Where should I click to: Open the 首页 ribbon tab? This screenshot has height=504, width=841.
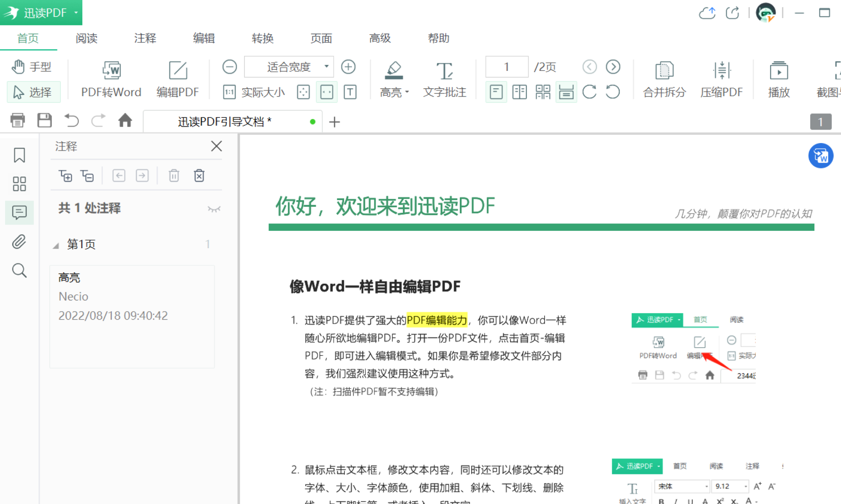click(x=28, y=38)
